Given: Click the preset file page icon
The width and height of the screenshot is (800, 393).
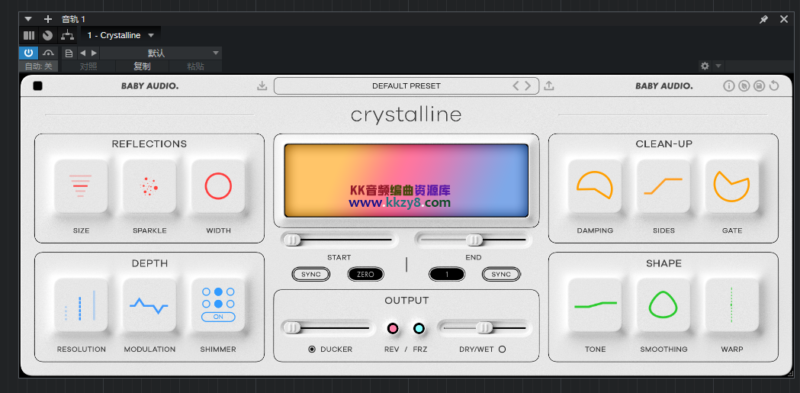Looking at the screenshot, I should click(x=69, y=53).
